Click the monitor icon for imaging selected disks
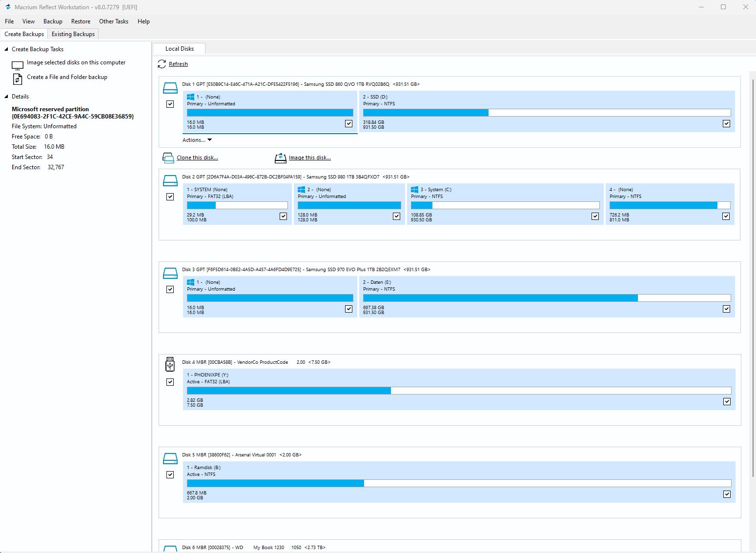The image size is (756, 553). [18, 65]
